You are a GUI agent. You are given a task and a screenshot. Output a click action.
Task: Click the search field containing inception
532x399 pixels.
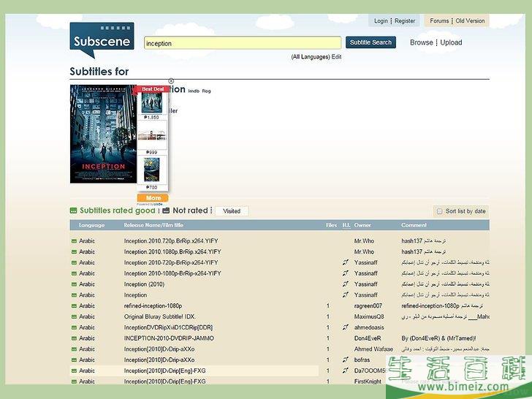pyautogui.click(x=243, y=43)
